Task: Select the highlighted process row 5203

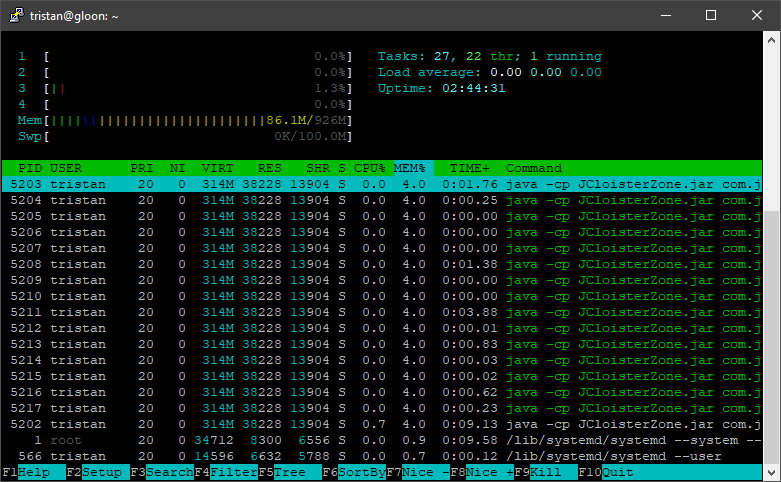Action: pos(380,184)
